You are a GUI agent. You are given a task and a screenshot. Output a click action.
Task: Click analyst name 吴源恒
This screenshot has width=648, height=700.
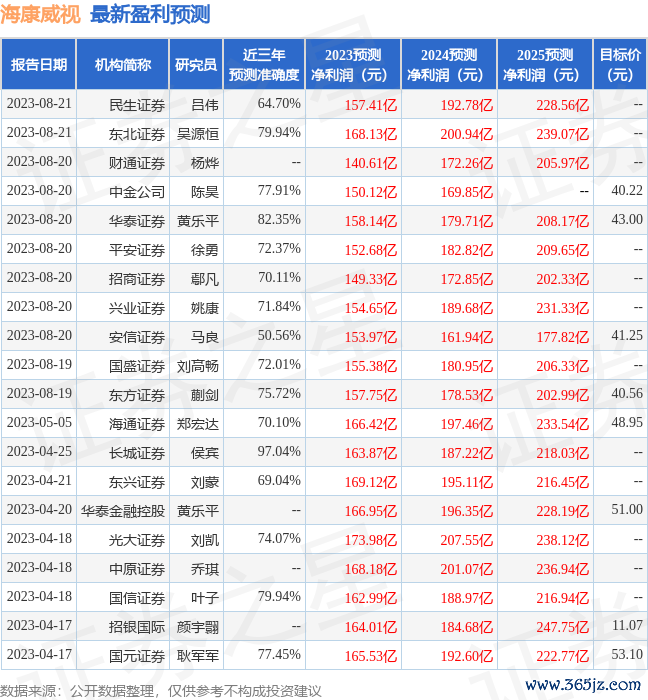pyautogui.click(x=198, y=134)
